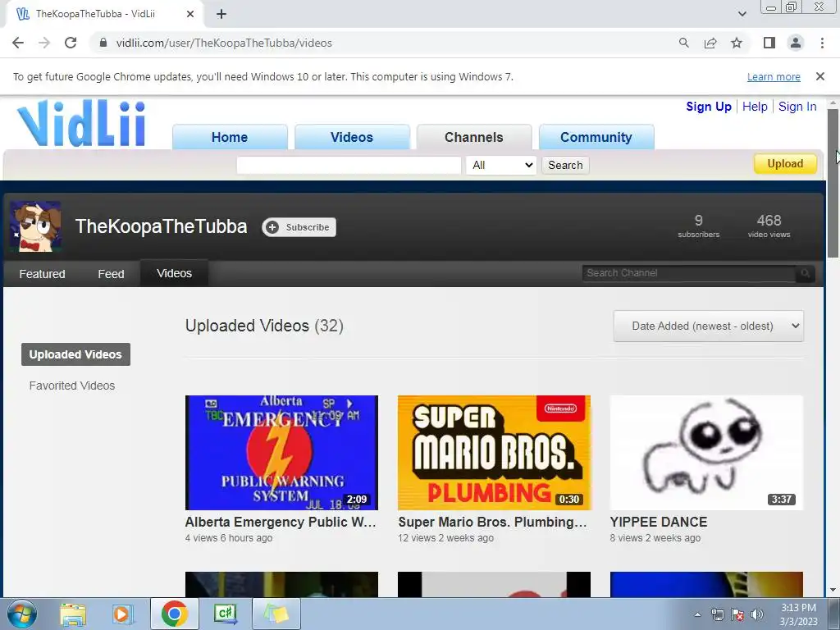The width and height of the screenshot is (840, 630).
Task: Click the Action Center flag icon
Action: coord(737,614)
